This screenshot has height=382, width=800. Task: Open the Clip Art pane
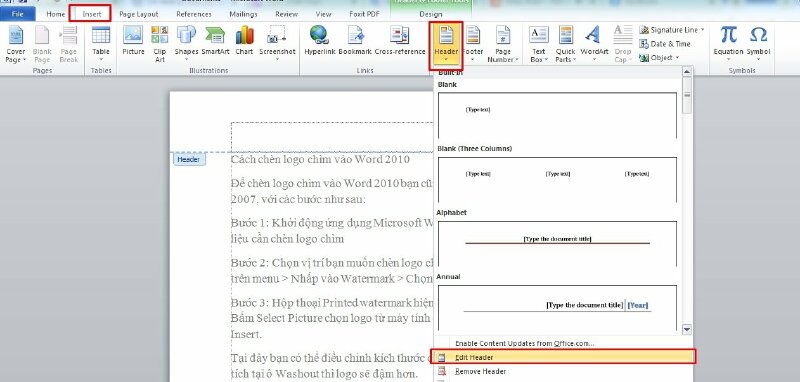coord(160,44)
